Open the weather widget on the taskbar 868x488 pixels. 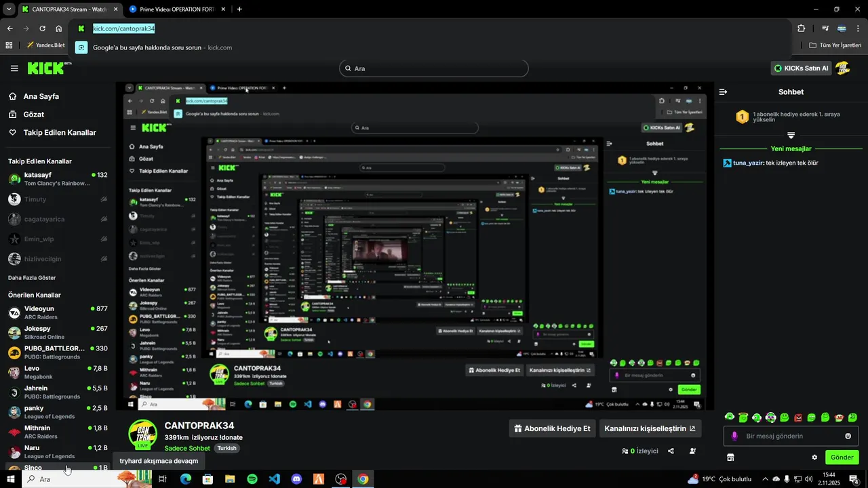(719, 479)
